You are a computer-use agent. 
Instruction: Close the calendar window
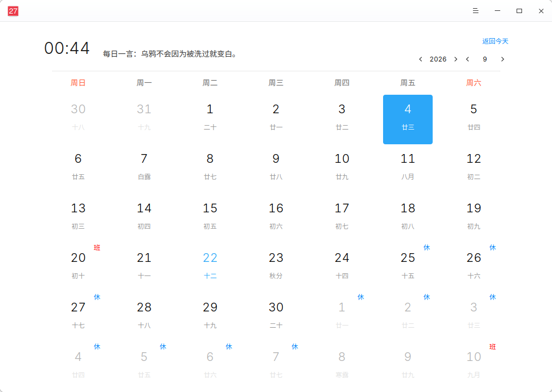tap(541, 11)
